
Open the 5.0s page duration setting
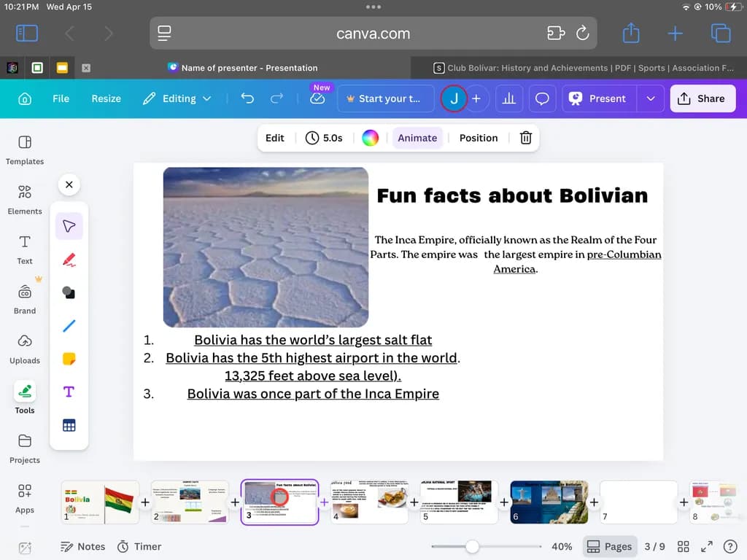pos(324,138)
